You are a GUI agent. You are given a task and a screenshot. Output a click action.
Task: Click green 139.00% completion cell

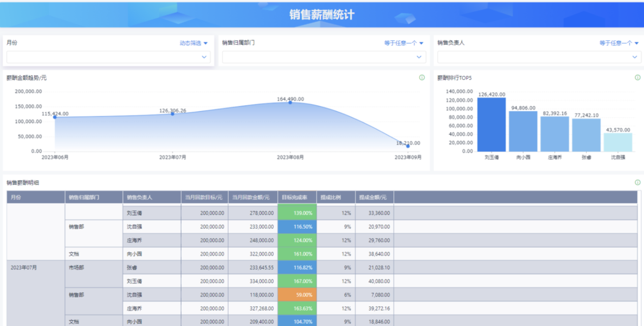297,213
